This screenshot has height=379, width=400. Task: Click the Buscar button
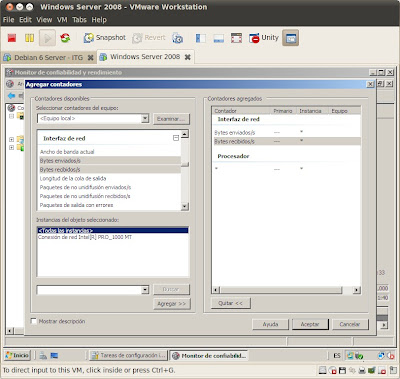(171, 289)
